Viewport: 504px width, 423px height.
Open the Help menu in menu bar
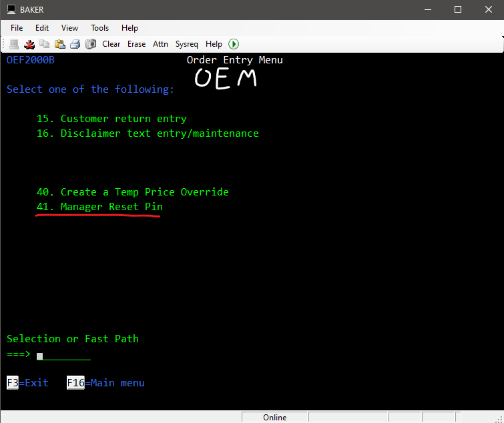pyautogui.click(x=130, y=28)
